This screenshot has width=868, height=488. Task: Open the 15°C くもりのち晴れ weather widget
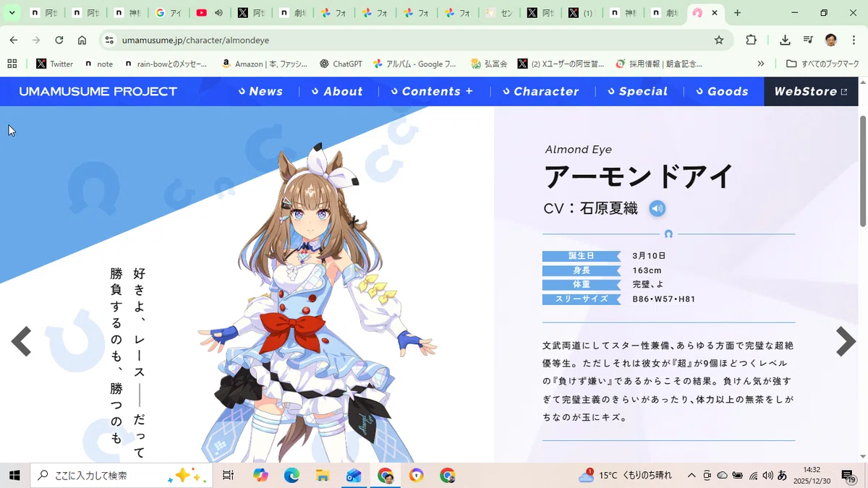click(x=625, y=475)
